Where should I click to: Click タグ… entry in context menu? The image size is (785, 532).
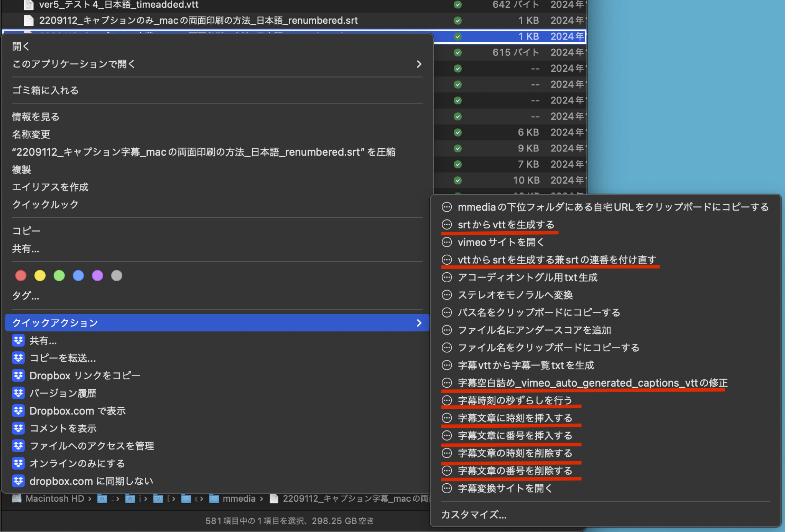point(25,296)
